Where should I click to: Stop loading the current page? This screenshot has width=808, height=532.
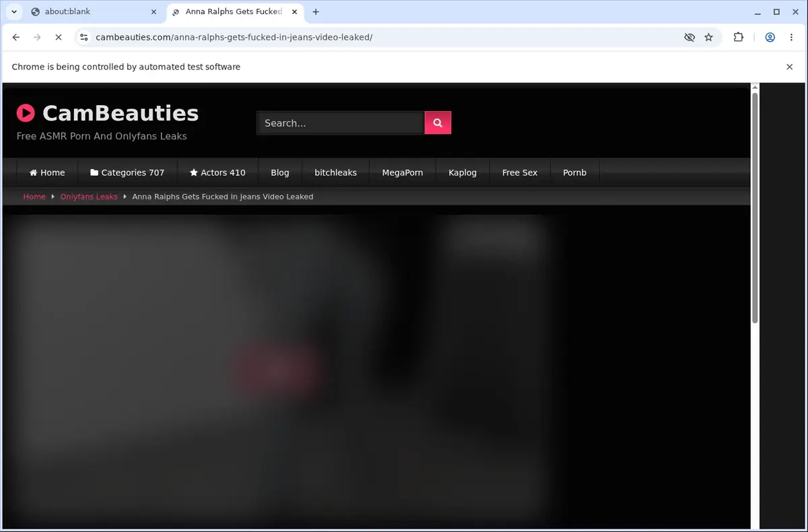pyautogui.click(x=58, y=37)
